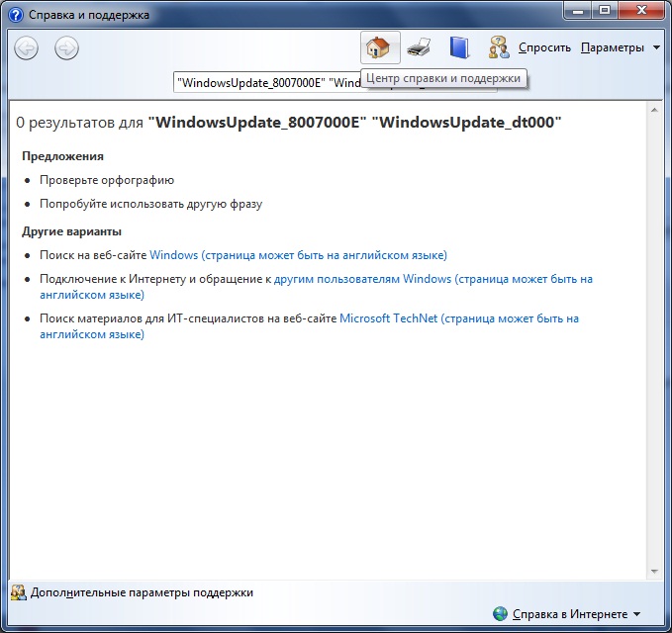This screenshot has width=672, height=633.
Task: Click the scrollbar up arrow
Action: click(x=654, y=110)
